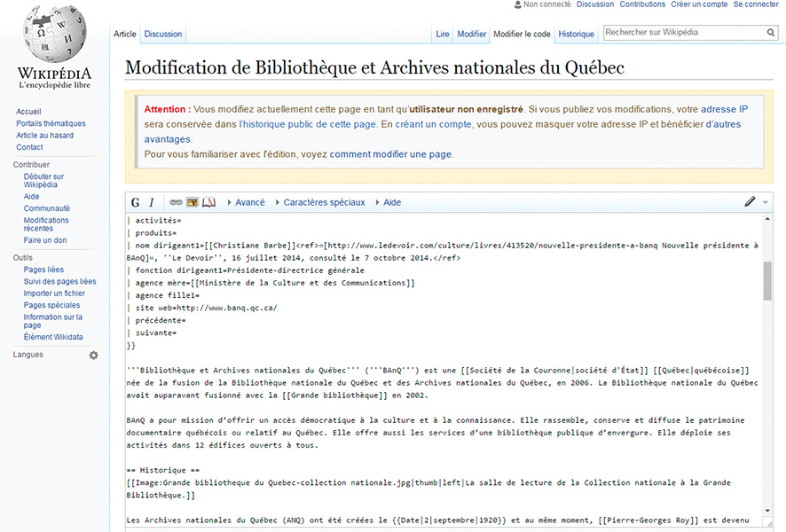This screenshot has width=786, height=532.
Task: Open Pages liées in the Outils section
Action: (43, 270)
